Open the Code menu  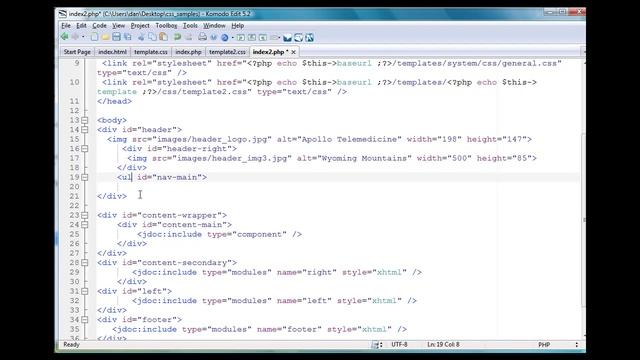[x=99, y=25]
